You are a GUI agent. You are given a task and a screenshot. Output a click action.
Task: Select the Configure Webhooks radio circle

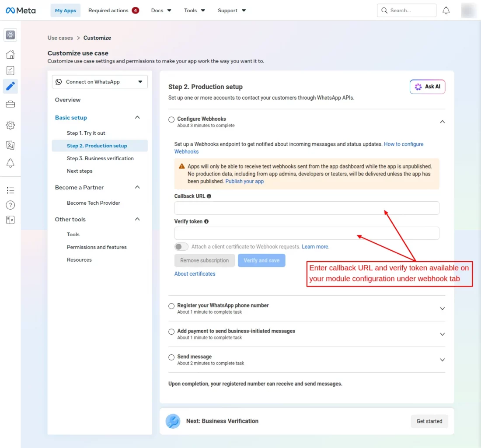(x=171, y=119)
